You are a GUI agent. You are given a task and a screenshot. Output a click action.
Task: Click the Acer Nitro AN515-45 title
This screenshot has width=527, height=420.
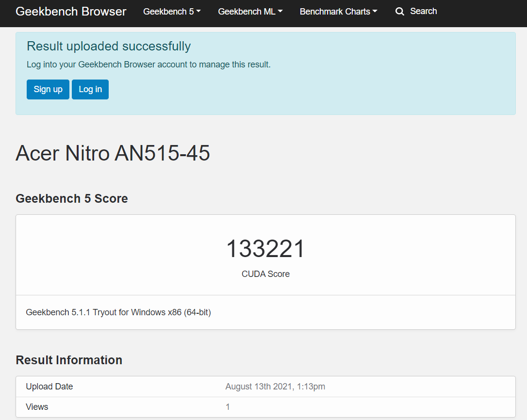113,153
